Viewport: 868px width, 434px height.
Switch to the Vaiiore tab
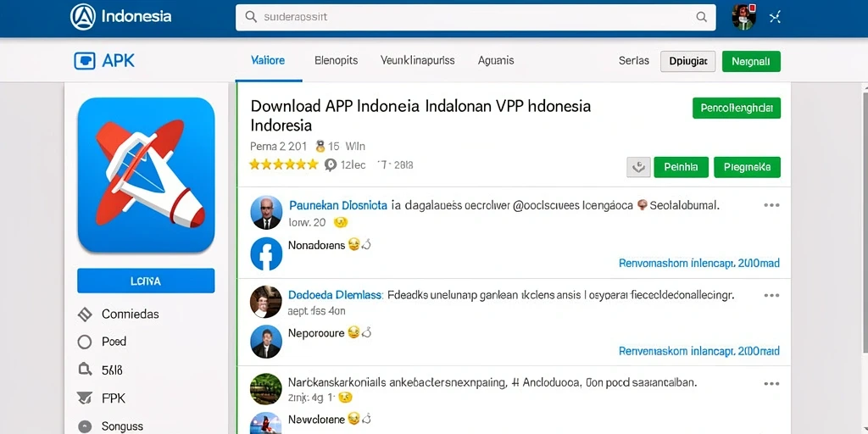tap(268, 60)
